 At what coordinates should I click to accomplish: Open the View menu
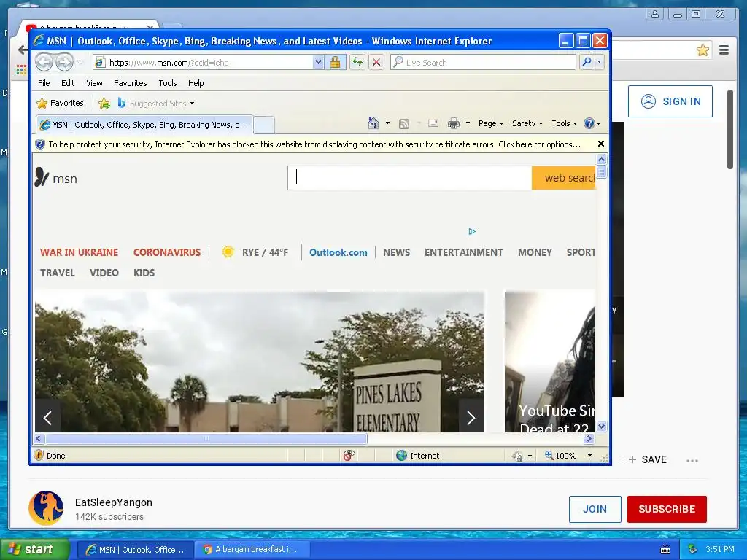(94, 83)
